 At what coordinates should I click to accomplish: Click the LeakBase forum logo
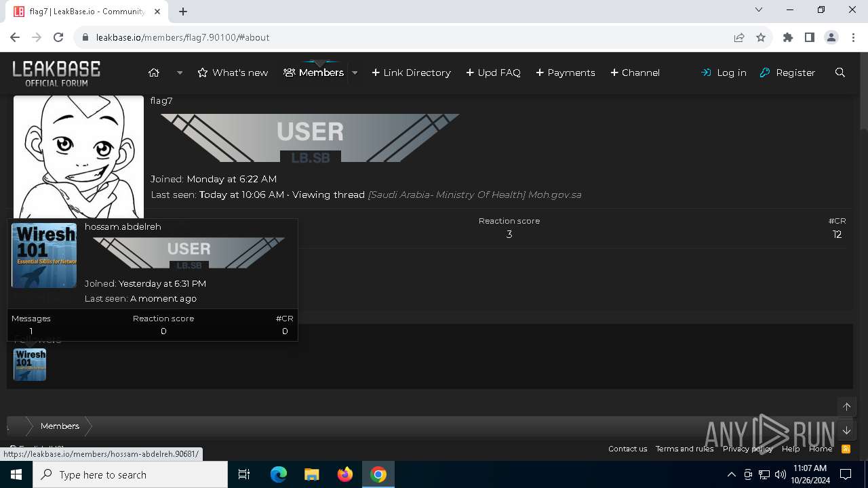[x=56, y=73]
